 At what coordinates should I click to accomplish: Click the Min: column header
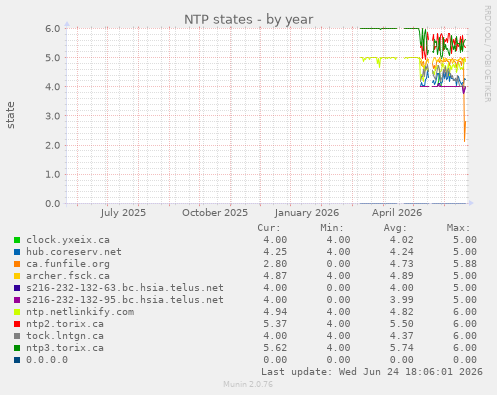click(332, 228)
